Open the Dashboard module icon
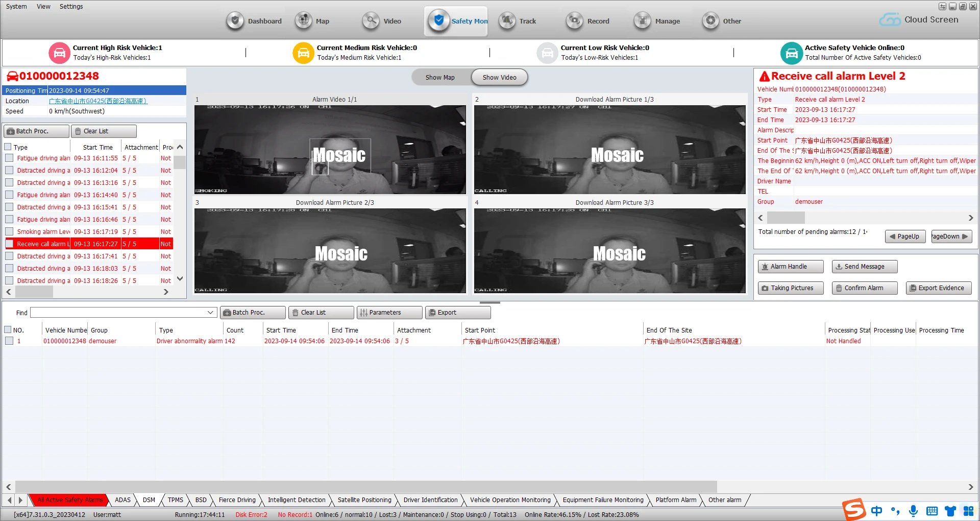 [235, 21]
